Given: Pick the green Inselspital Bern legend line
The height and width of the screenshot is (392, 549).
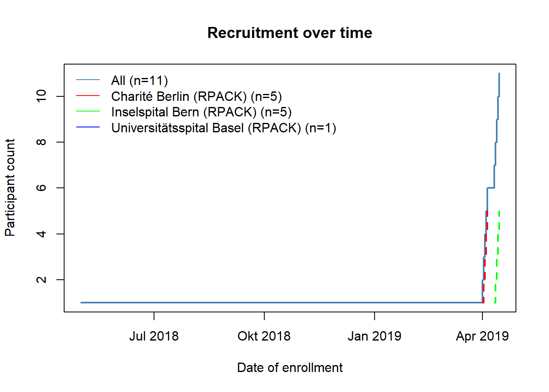Looking at the screenshot, I should coord(88,111).
